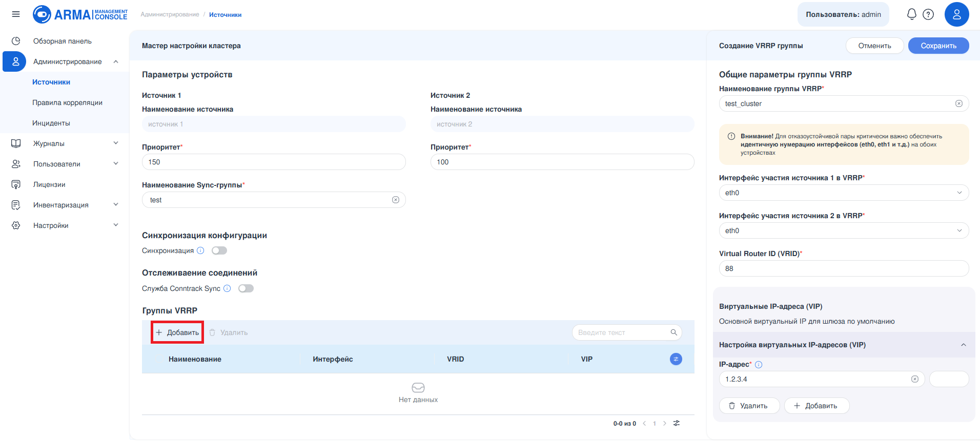This screenshot has height=442, width=980.
Task: Open Правила корреляции
Action: click(x=67, y=102)
